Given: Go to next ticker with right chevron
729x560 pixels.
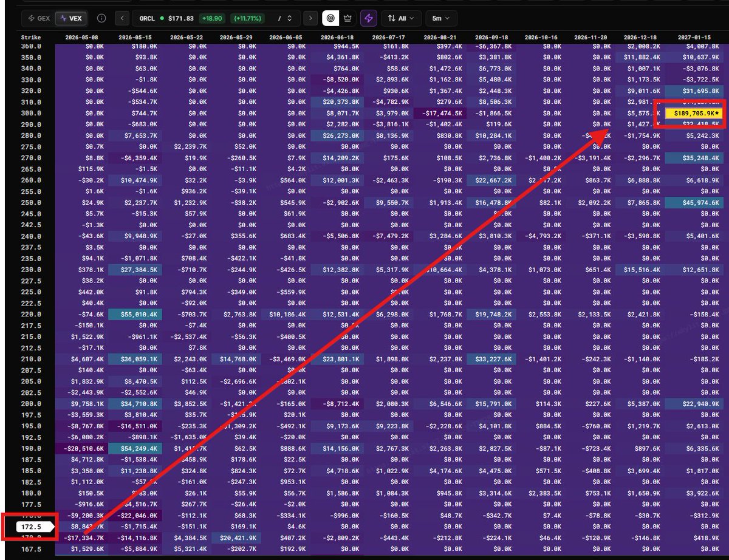Looking at the screenshot, I should [311, 18].
